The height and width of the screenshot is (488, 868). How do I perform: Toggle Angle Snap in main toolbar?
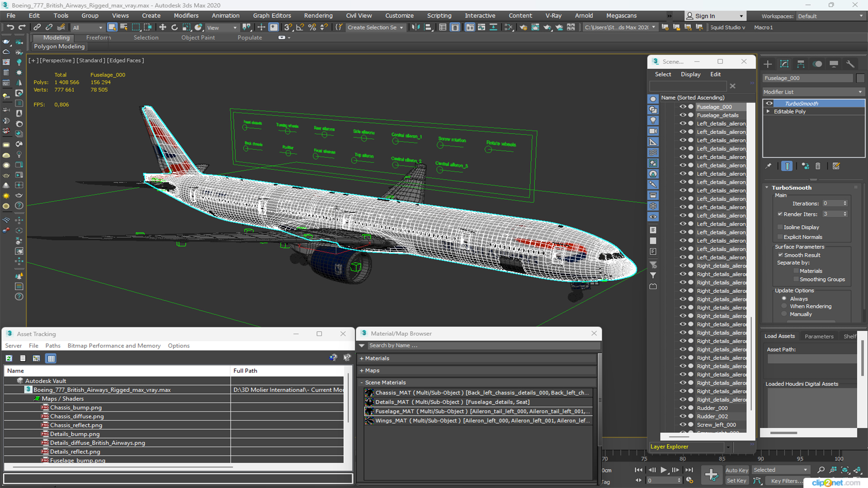[300, 28]
